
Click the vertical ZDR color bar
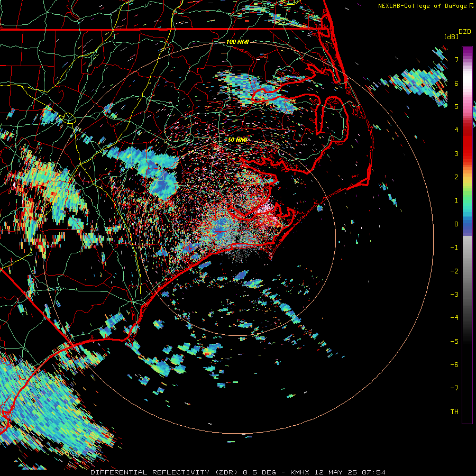[x=467, y=235]
